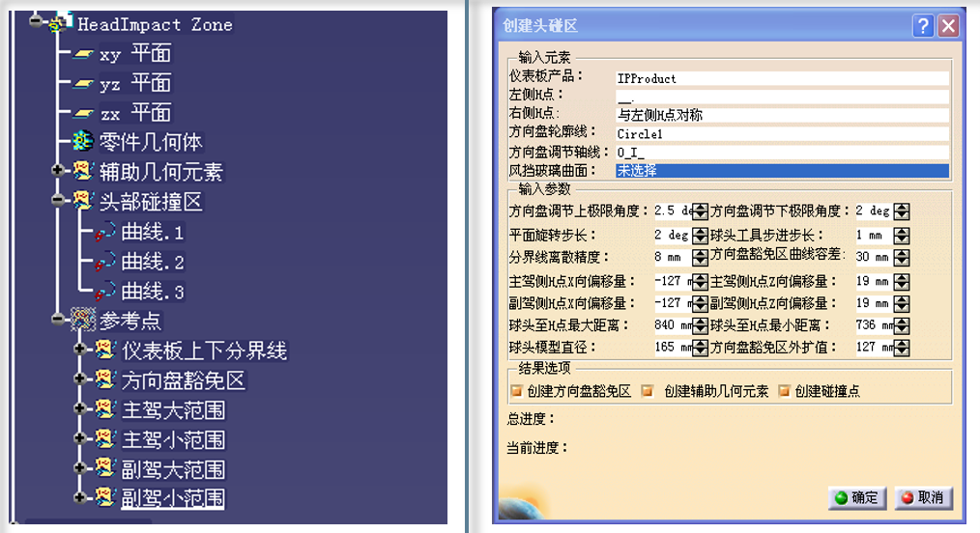Expand the 方向盘豁免区 node

(80, 379)
